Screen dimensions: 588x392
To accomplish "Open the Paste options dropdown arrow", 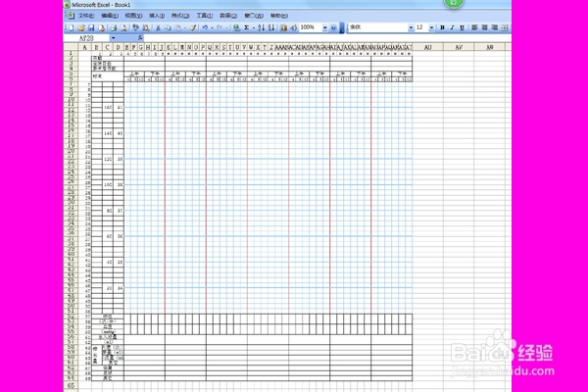I will pos(185,27).
